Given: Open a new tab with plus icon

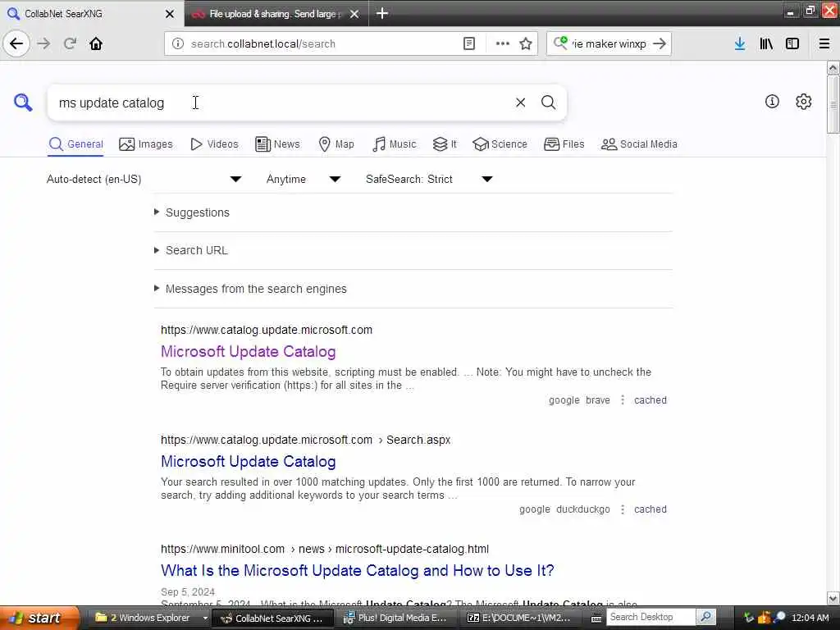Looking at the screenshot, I should (382, 13).
